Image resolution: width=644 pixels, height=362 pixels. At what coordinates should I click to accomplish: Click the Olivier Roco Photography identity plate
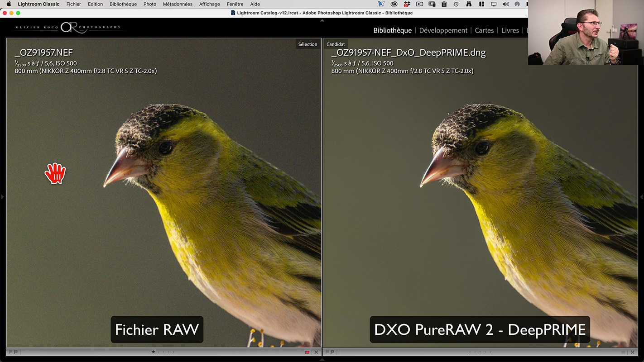pyautogui.click(x=68, y=27)
